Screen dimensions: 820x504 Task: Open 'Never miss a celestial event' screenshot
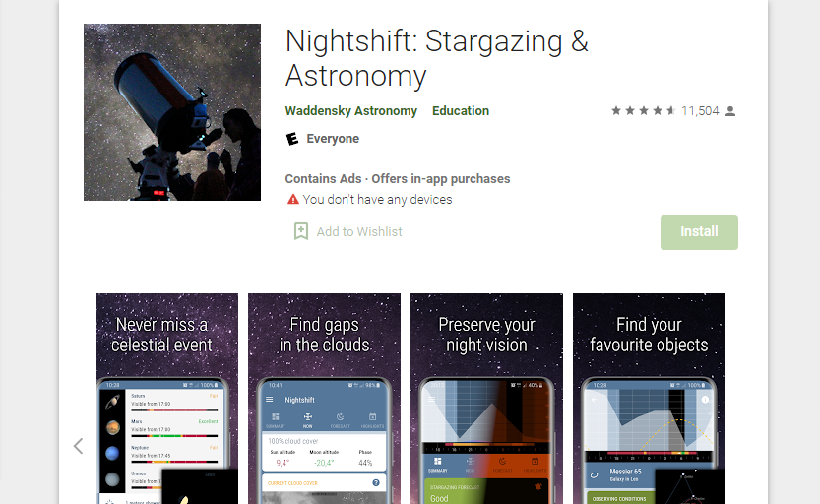(167, 399)
